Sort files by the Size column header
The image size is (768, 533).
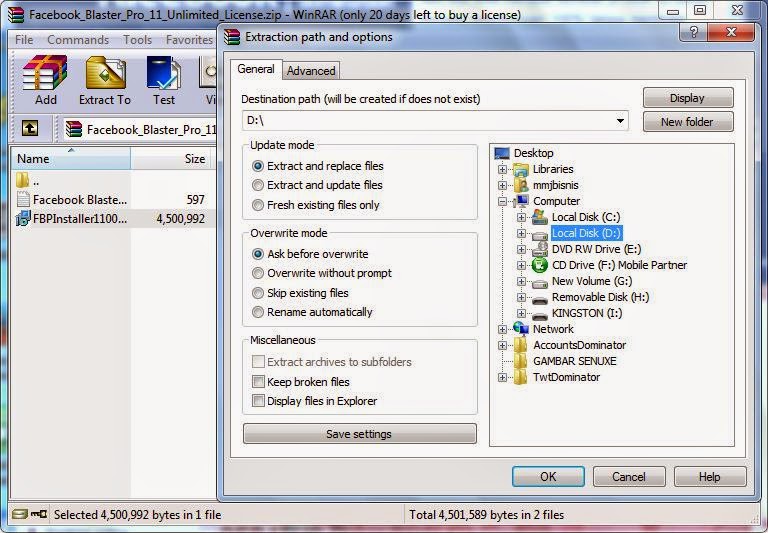(170, 158)
